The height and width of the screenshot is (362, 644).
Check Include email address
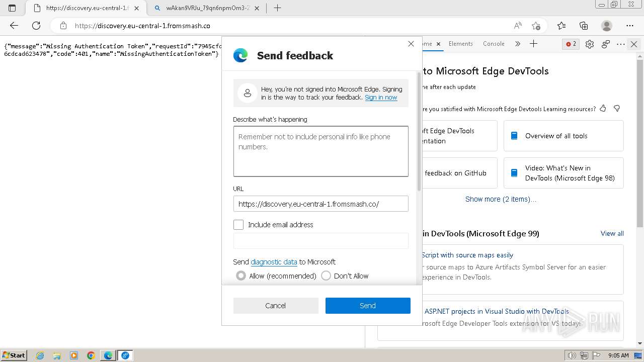[238, 225]
